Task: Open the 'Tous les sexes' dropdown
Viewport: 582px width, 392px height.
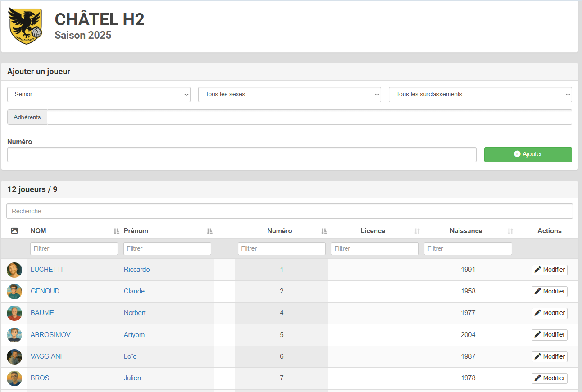Action: (290, 95)
